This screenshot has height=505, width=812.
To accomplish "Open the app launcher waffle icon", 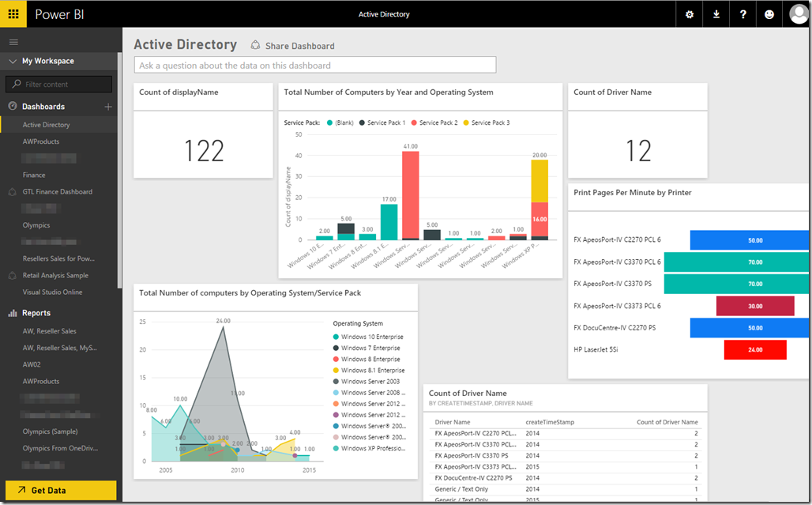I will coord(13,14).
